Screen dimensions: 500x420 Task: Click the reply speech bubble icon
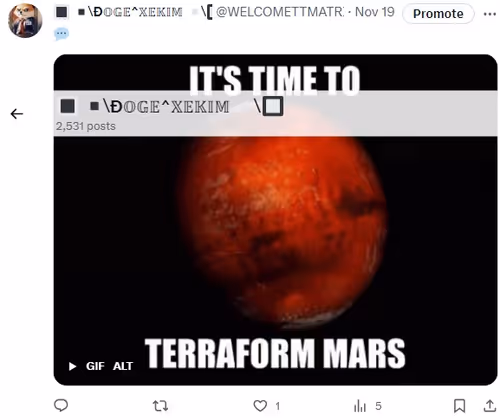point(61,406)
